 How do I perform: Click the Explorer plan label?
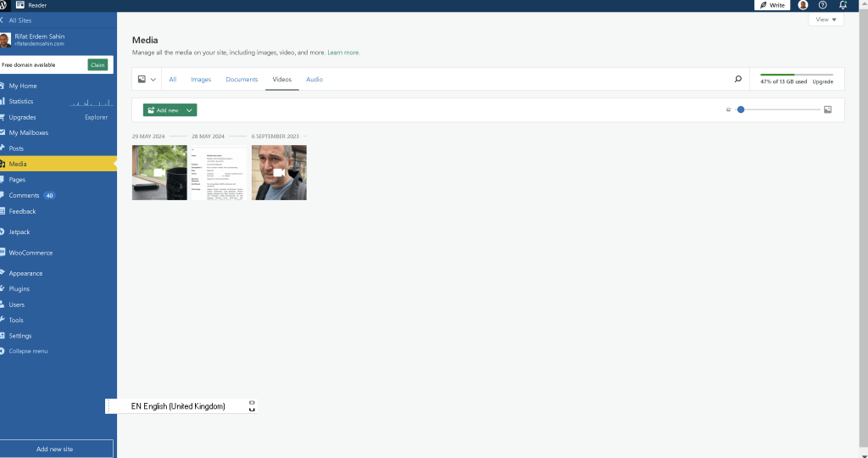(97, 117)
